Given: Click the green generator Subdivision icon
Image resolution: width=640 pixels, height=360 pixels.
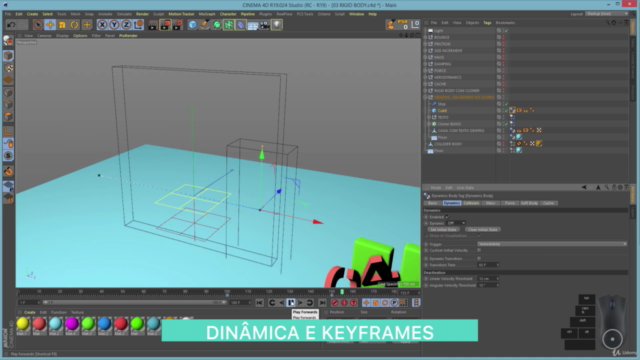Looking at the screenshot, I should 217,25.
